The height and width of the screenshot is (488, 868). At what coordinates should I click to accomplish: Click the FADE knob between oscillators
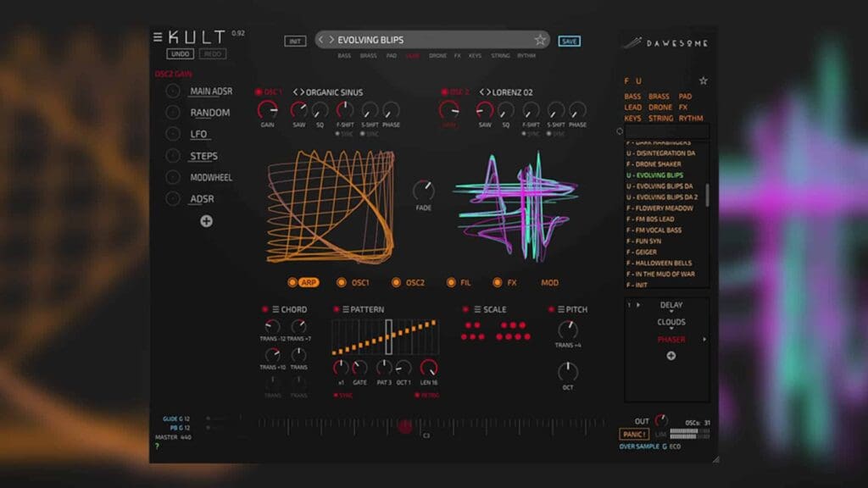[424, 191]
